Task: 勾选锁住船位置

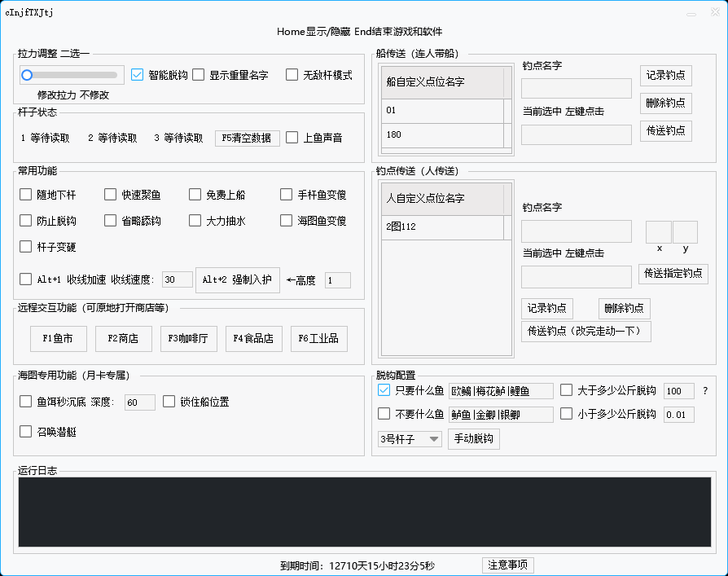Action: tap(169, 401)
